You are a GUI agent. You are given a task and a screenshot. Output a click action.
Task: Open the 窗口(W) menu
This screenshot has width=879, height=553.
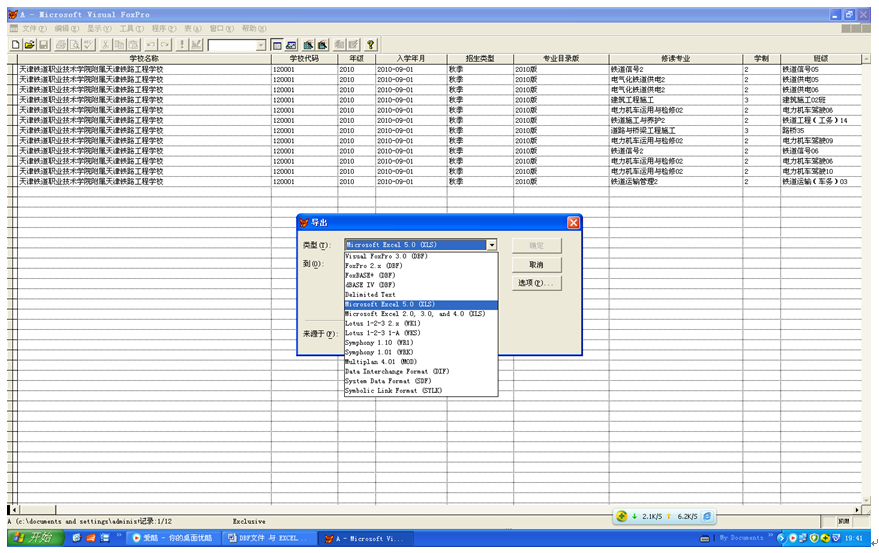[222, 29]
